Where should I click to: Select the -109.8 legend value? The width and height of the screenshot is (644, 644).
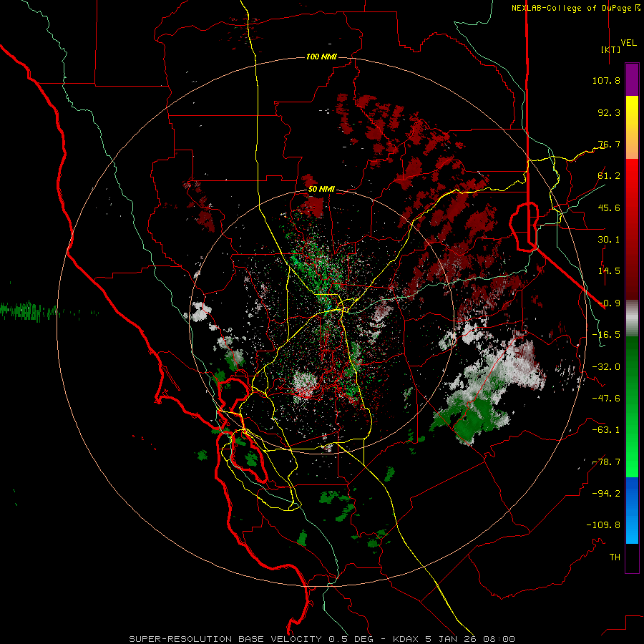603,525
